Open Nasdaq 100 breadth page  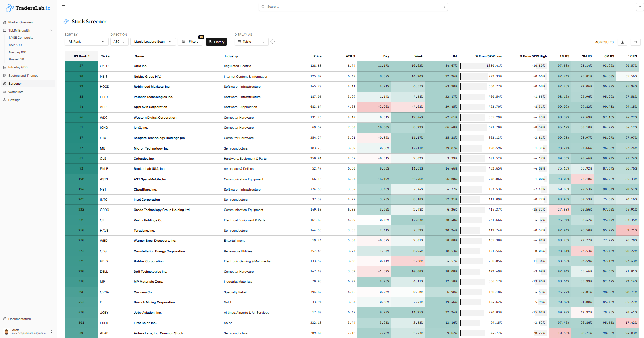click(x=17, y=52)
